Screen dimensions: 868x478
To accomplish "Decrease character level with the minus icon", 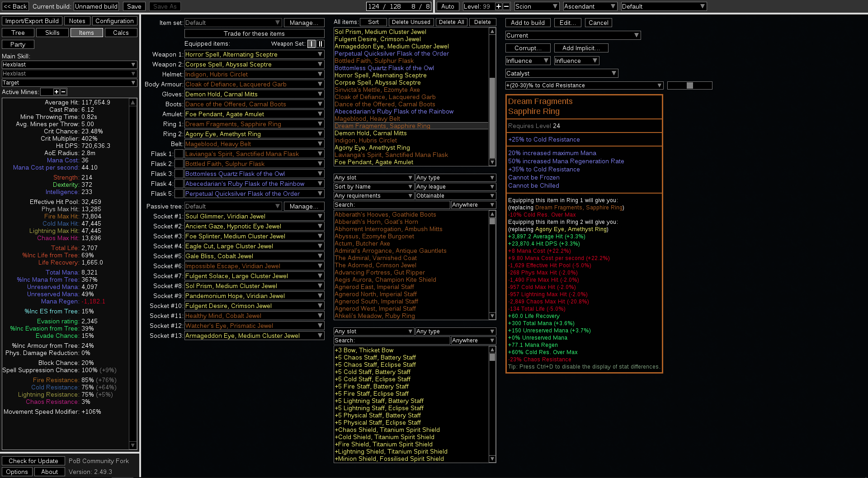I will 505,6.
